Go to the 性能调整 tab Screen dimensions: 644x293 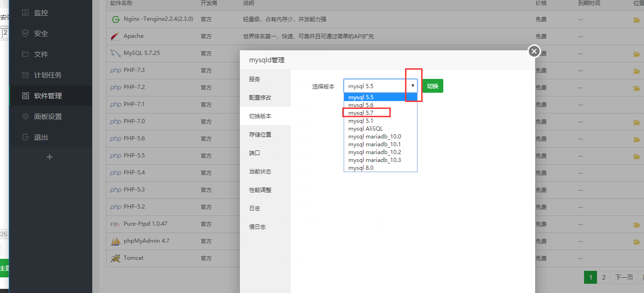[x=265, y=190]
